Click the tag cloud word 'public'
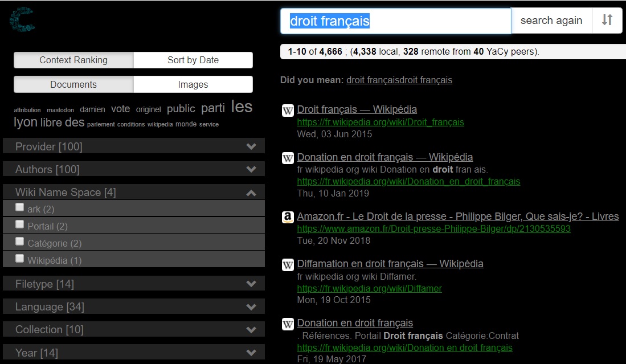The width and height of the screenshot is (626, 364). tap(181, 109)
